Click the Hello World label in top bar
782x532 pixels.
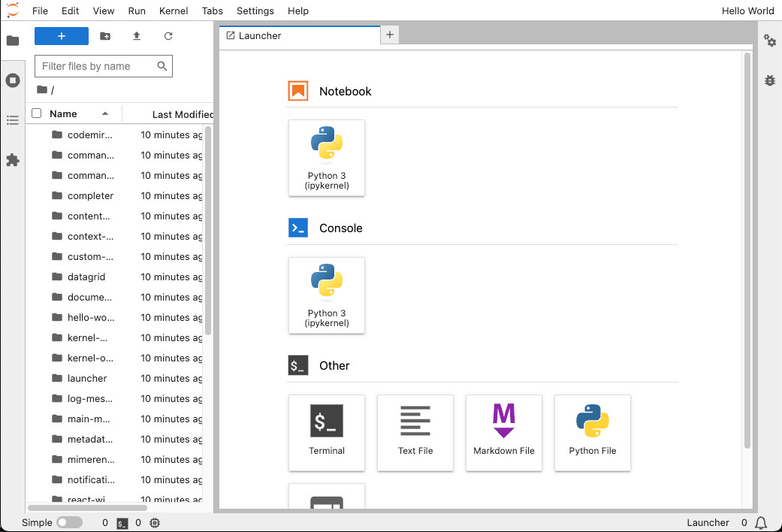747,11
